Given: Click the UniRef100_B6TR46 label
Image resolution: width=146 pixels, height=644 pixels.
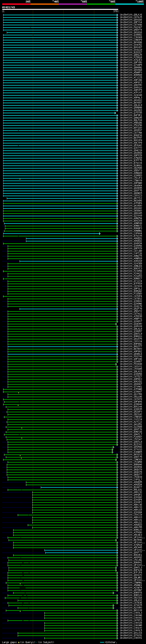Looking at the screenshot, I should 131,540.
